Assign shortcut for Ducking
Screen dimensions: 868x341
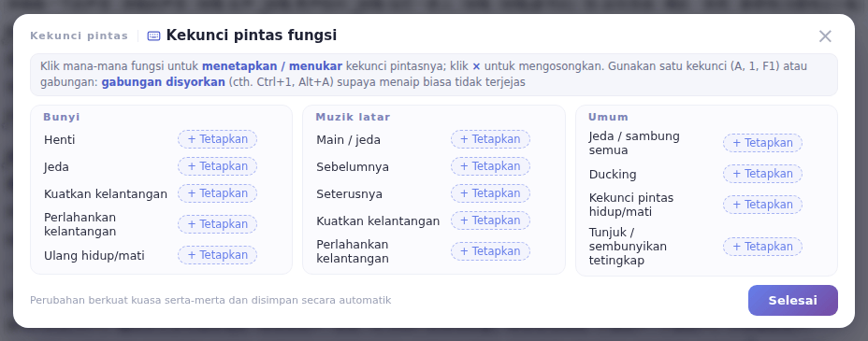(x=762, y=174)
